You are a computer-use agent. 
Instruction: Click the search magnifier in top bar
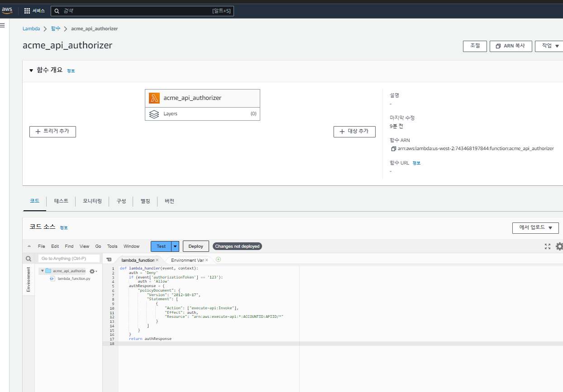[57, 10]
